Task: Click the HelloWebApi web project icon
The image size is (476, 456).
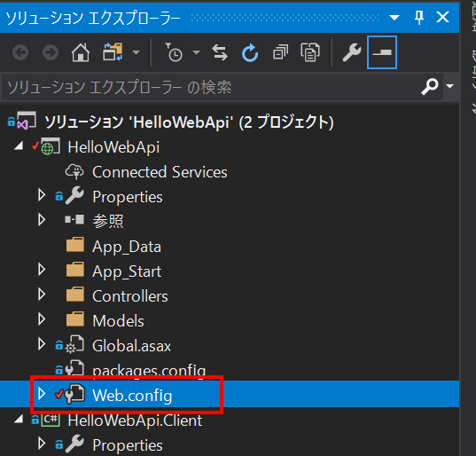Action: tap(51, 146)
